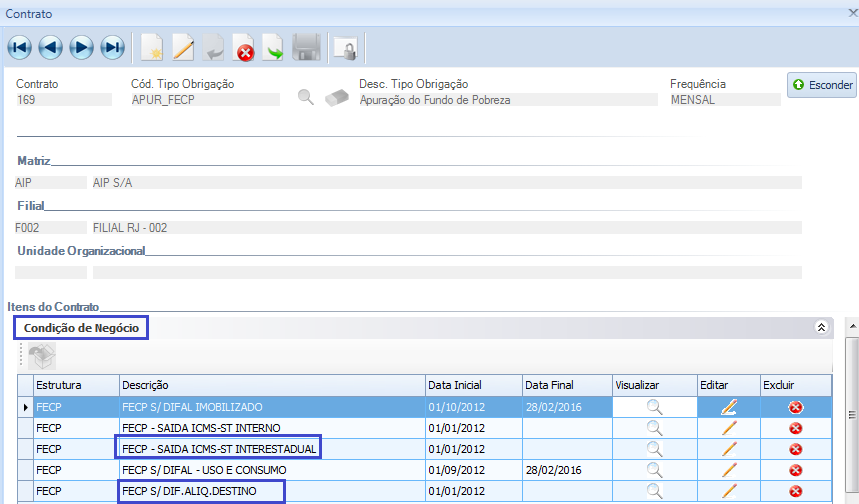Edit the FECP - SAIDA ICMS-ST INTERNO row
Viewport: 859px width, 504px height.
[x=729, y=428]
